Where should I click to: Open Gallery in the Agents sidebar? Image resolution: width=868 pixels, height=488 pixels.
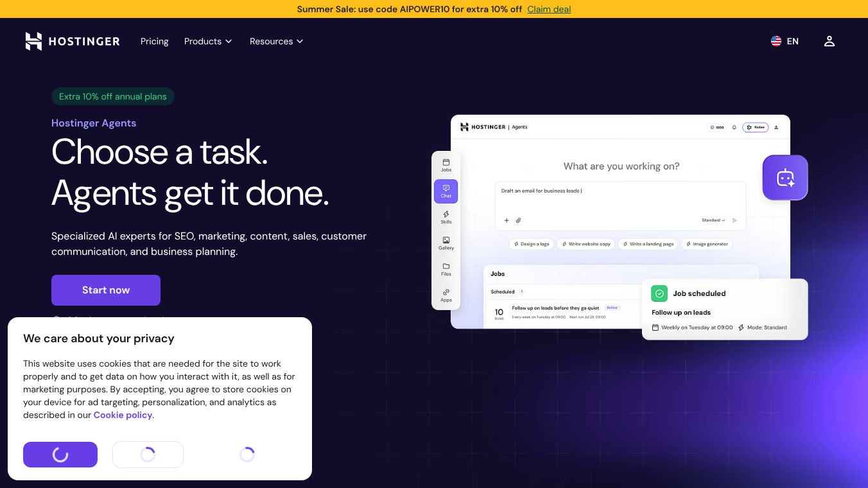(446, 243)
